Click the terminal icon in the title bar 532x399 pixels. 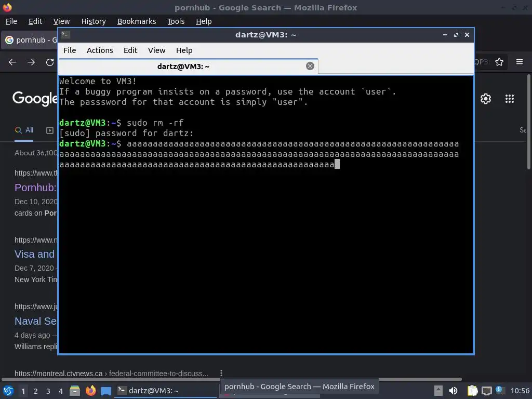tap(65, 35)
